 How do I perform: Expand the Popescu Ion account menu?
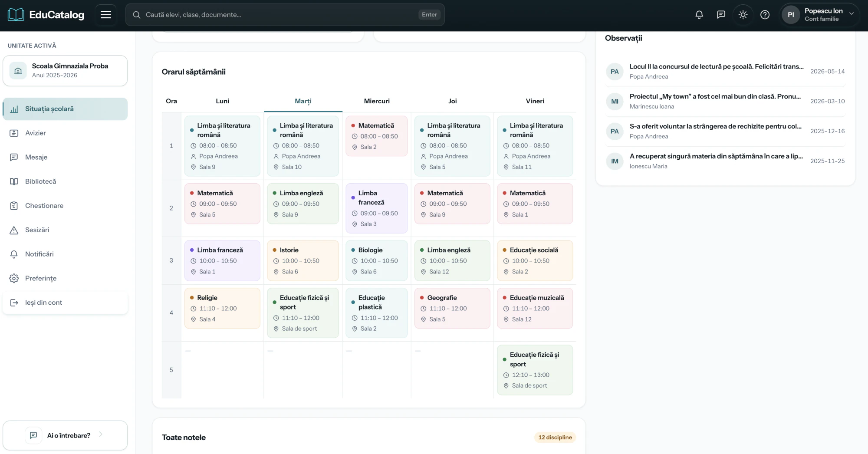(819, 15)
